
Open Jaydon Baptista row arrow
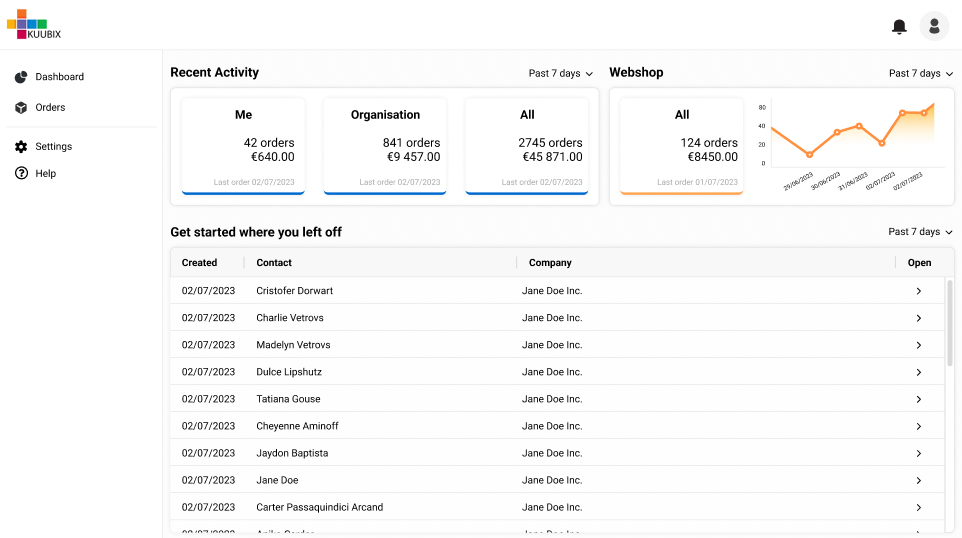(x=918, y=453)
